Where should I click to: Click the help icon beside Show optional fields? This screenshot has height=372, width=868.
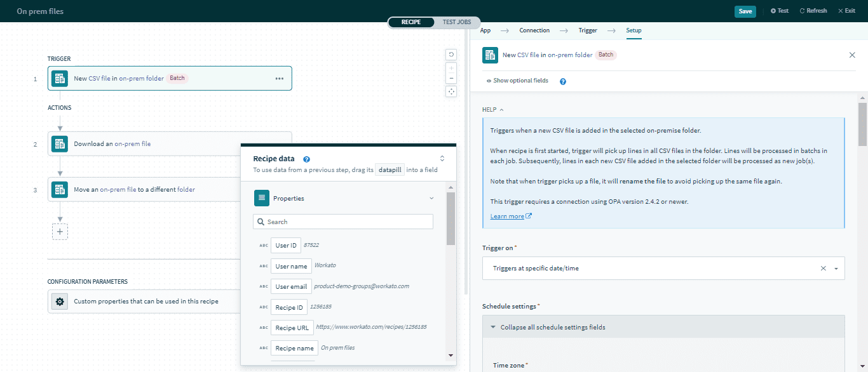pos(562,81)
